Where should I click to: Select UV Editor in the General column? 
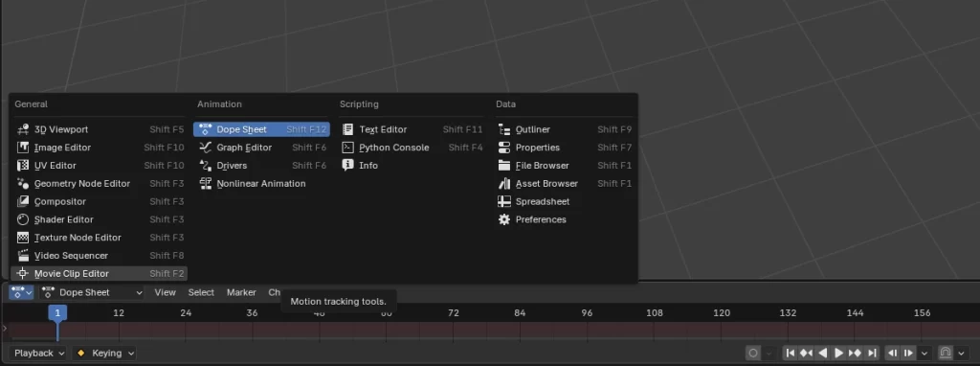click(x=100, y=166)
